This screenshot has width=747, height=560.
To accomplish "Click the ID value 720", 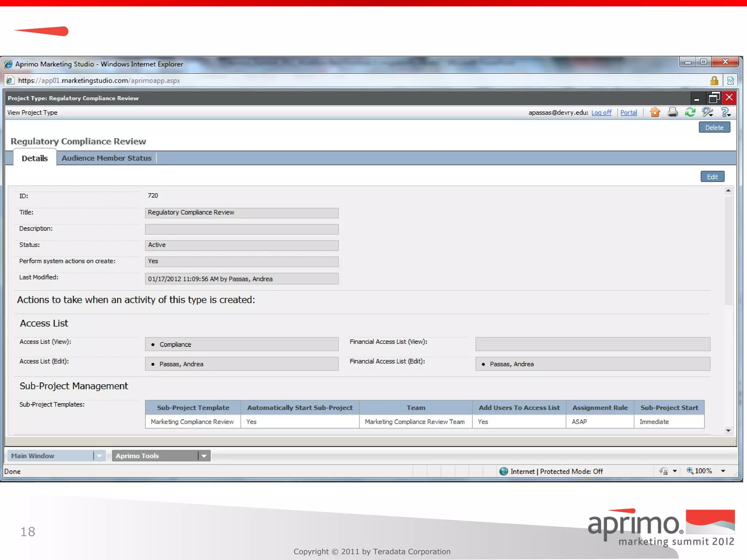I will pos(153,196).
